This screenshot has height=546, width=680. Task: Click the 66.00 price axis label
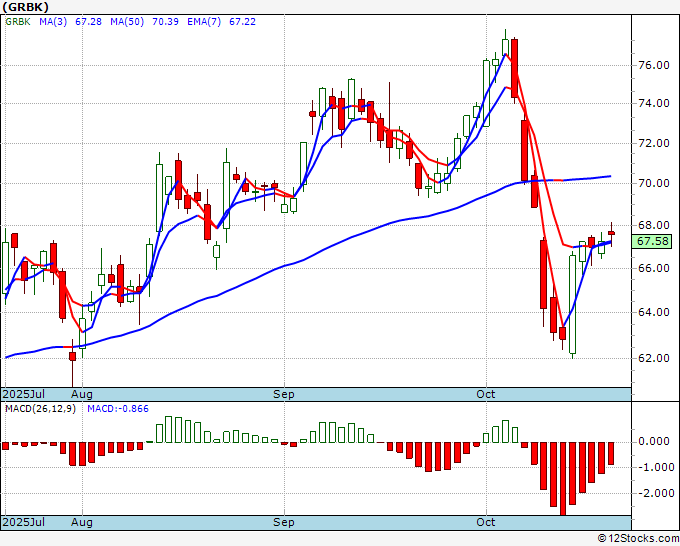pyautogui.click(x=654, y=268)
